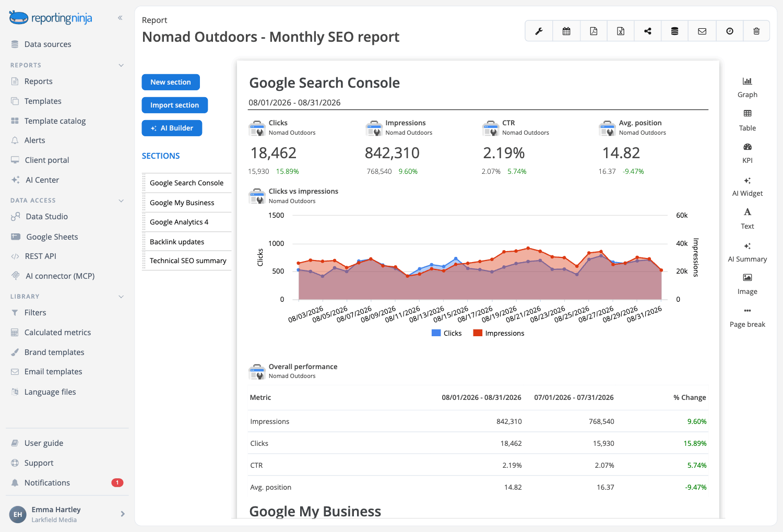This screenshot has height=532, width=783.
Task: Add an Image widget
Action: point(748,285)
